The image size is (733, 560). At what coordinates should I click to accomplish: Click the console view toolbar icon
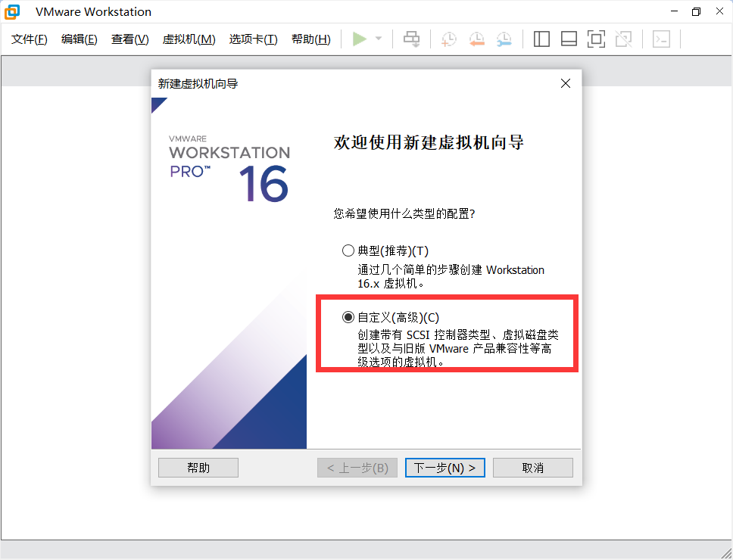click(662, 39)
